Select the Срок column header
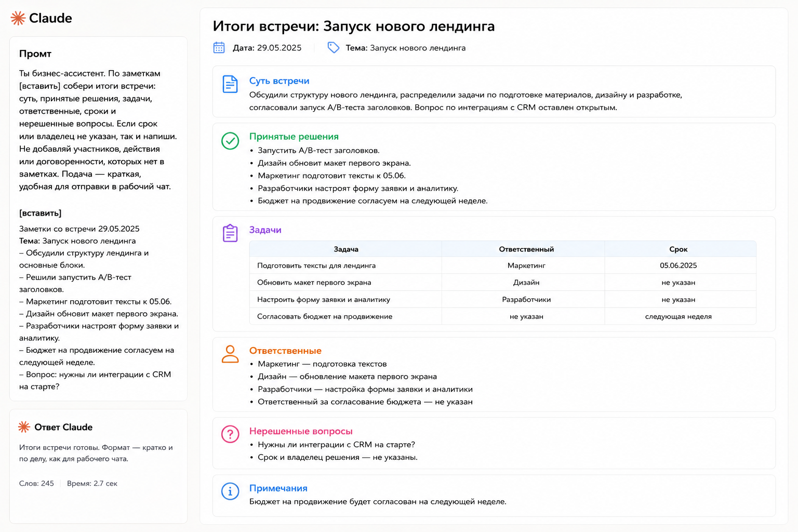The height and width of the screenshot is (532, 798). pyautogui.click(x=679, y=249)
